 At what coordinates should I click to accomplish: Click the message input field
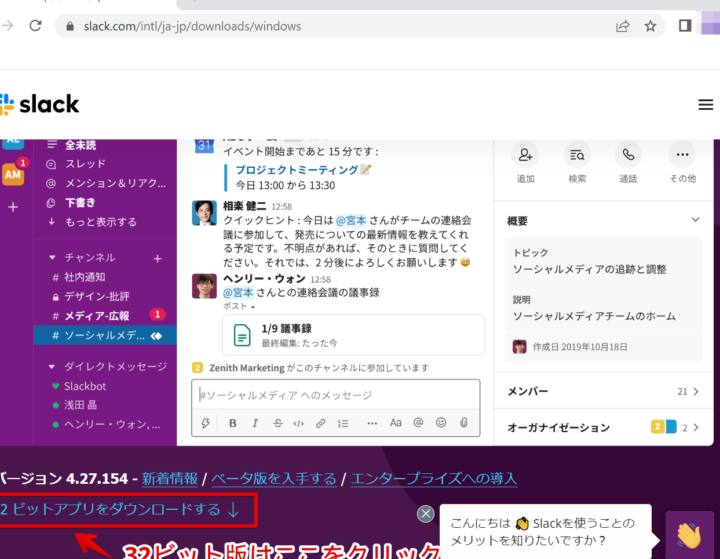(x=335, y=395)
